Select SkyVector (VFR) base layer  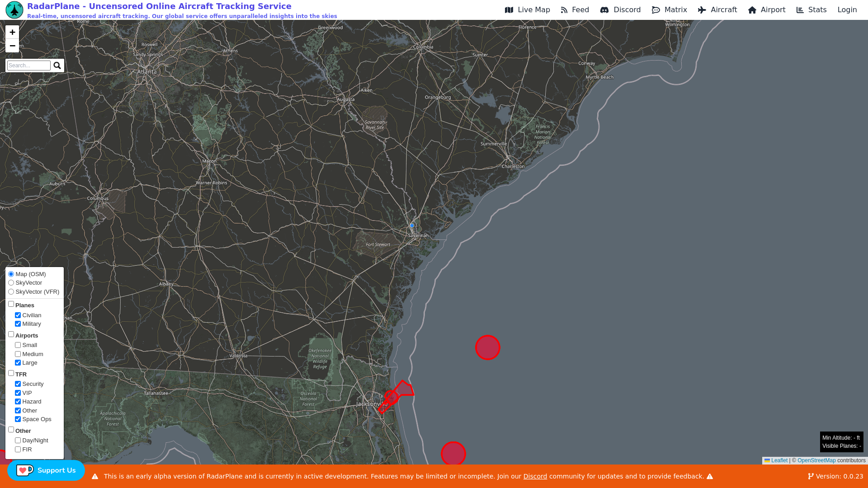click(x=11, y=292)
